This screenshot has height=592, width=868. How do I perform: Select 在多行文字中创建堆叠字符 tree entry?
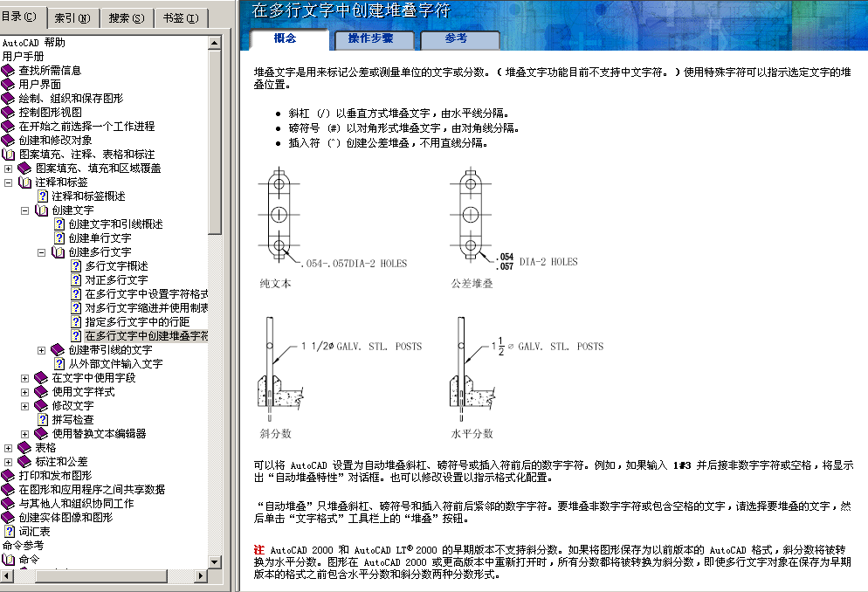[146, 336]
